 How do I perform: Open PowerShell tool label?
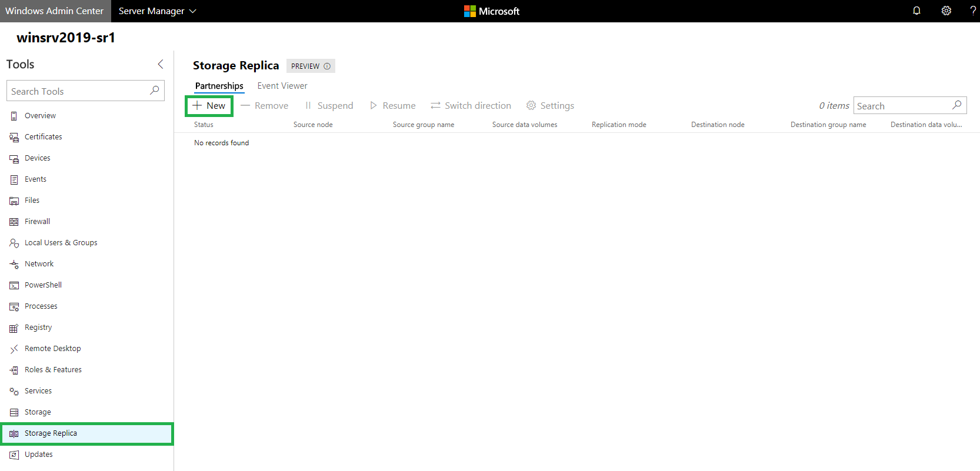pyautogui.click(x=43, y=285)
